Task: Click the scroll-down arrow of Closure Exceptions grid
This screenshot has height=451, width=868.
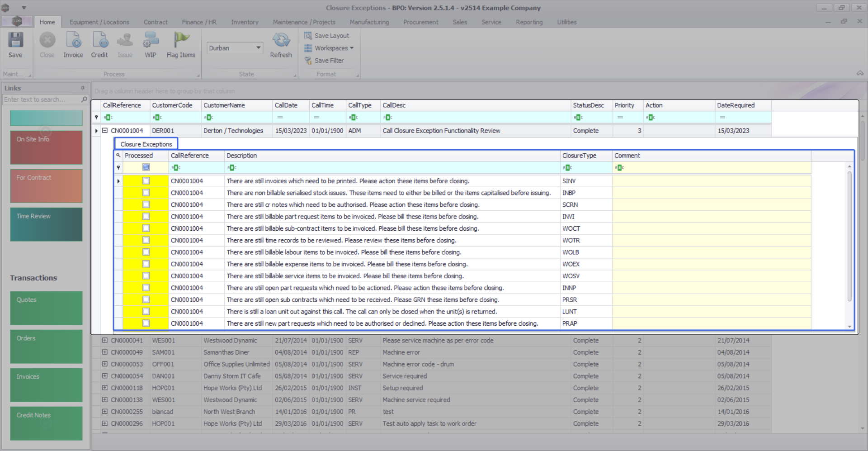Action: (849, 326)
